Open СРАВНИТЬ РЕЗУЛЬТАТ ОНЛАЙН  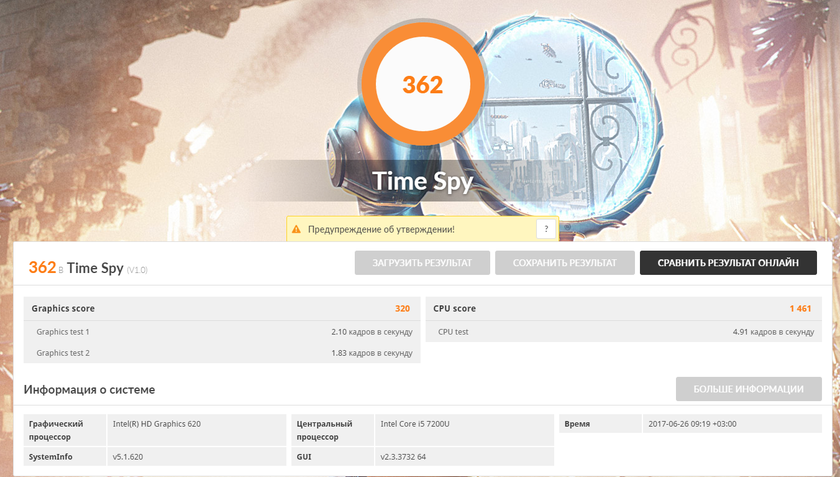728,263
